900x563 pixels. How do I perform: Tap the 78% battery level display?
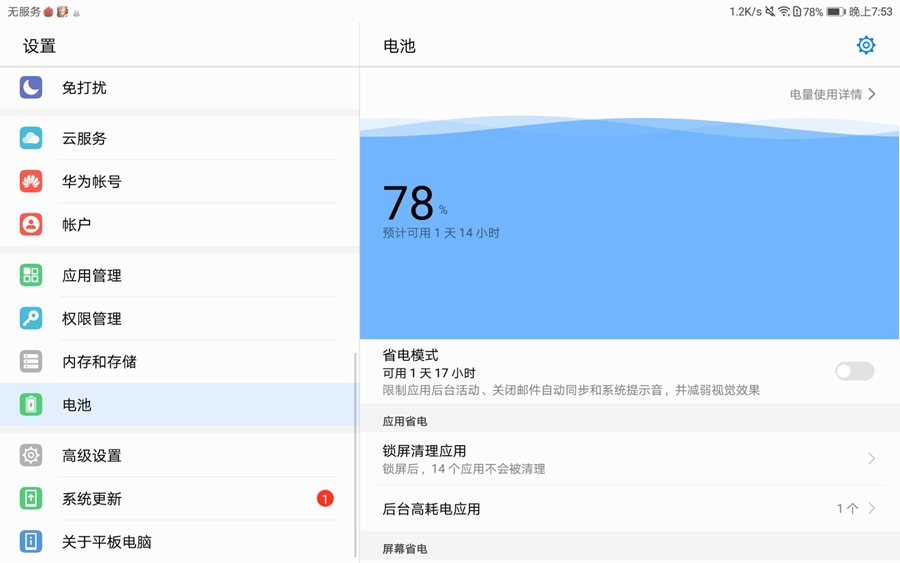(x=412, y=204)
